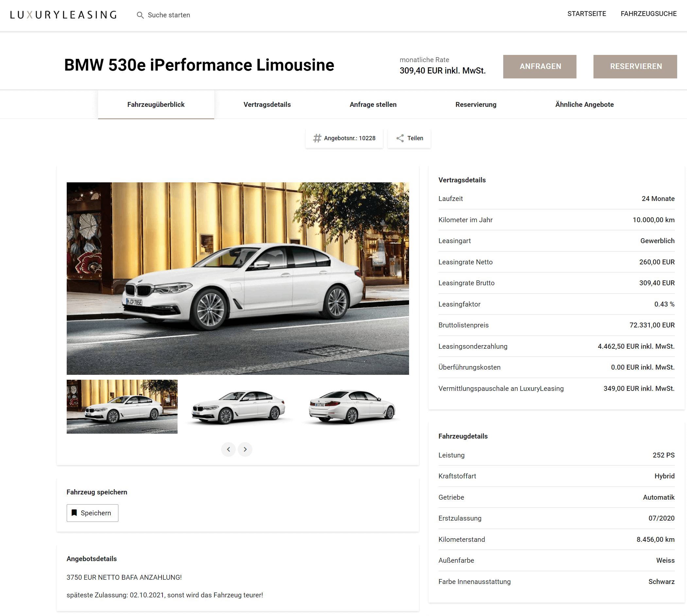Click the share icon
This screenshot has width=687, height=616.
400,138
